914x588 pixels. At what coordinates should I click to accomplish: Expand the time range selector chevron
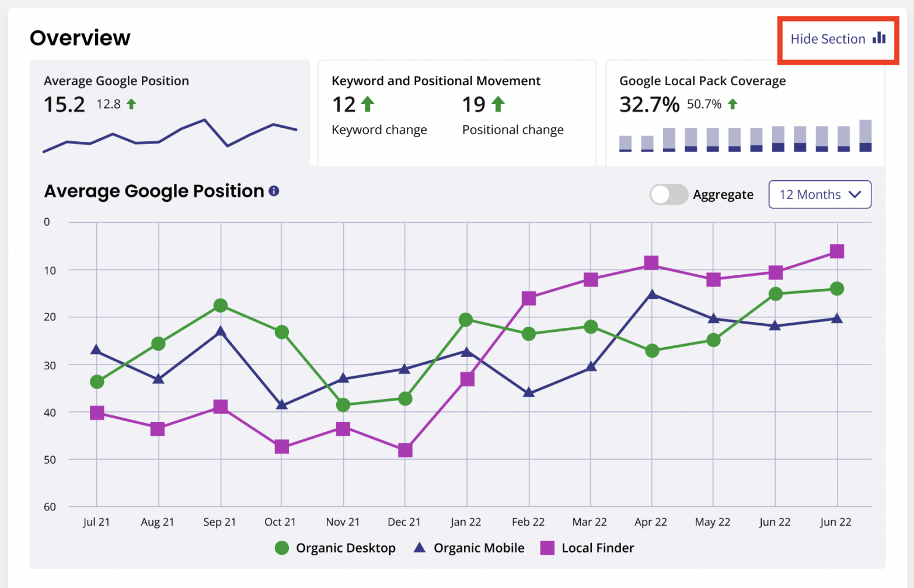[x=856, y=195]
